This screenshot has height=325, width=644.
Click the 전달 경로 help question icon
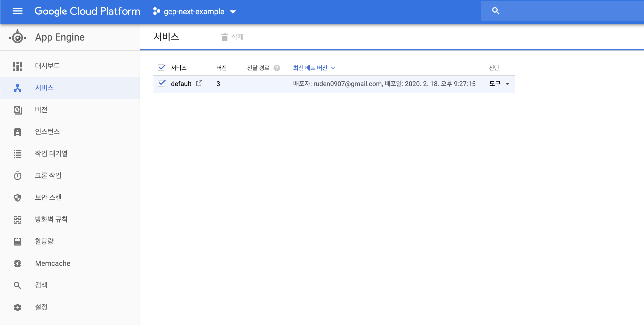[x=277, y=68]
